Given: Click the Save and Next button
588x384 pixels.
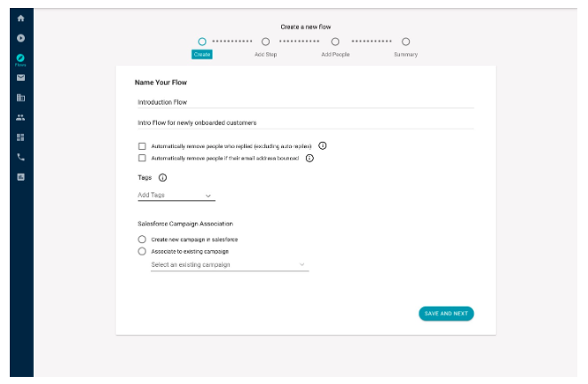Looking at the screenshot, I should pos(446,313).
